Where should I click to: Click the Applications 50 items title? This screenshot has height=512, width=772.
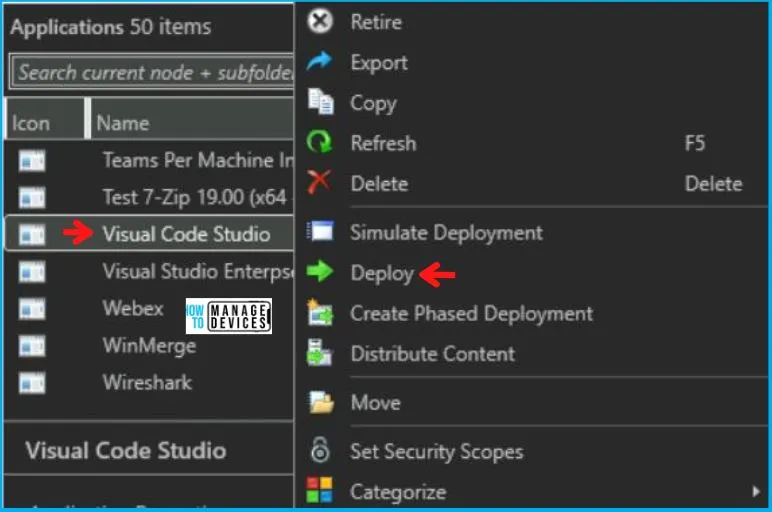coord(111,27)
